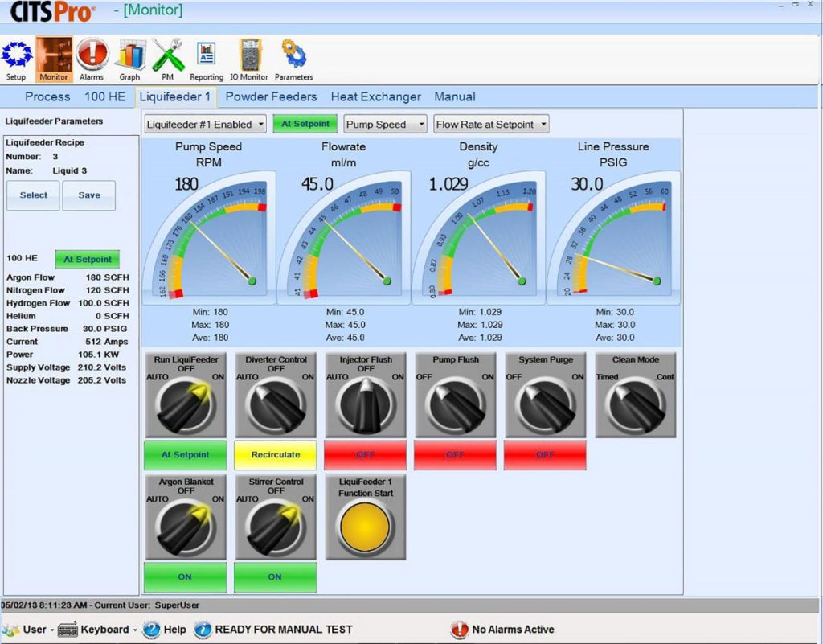Click the Supply Voltage 210.2 Volts reading
This screenshot has height=644, width=823.
(68, 367)
